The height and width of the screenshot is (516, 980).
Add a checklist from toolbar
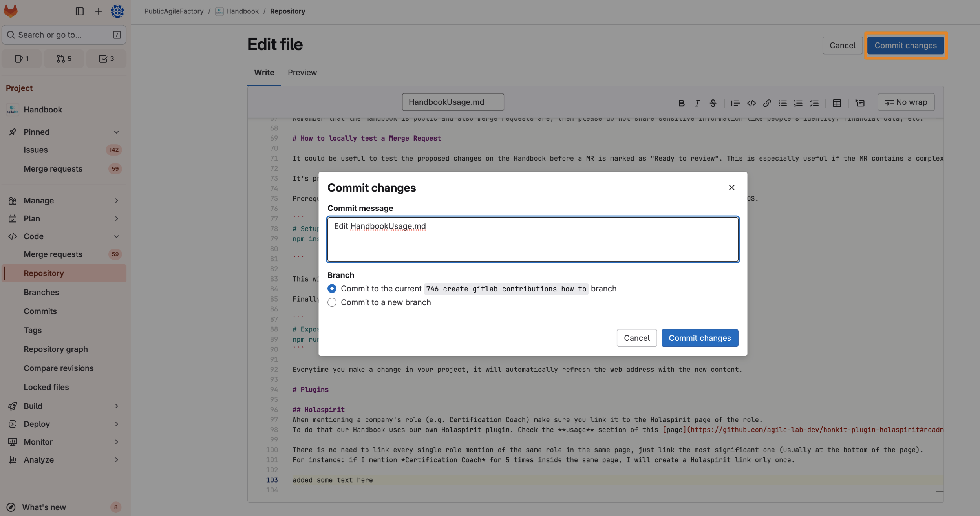[814, 103]
